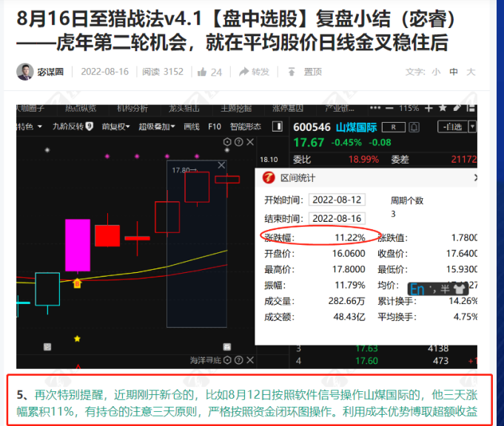Zoom in with the plus icon
The image size is (504, 426).
tap(429, 108)
